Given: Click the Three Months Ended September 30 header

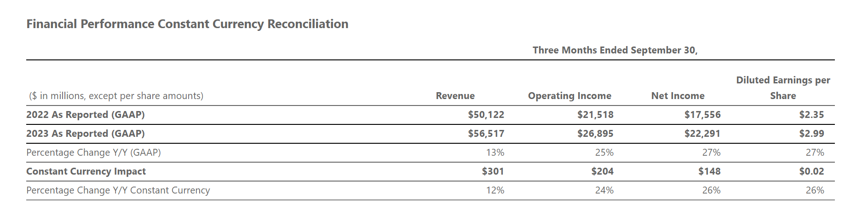Looking at the screenshot, I should (615, 50).
